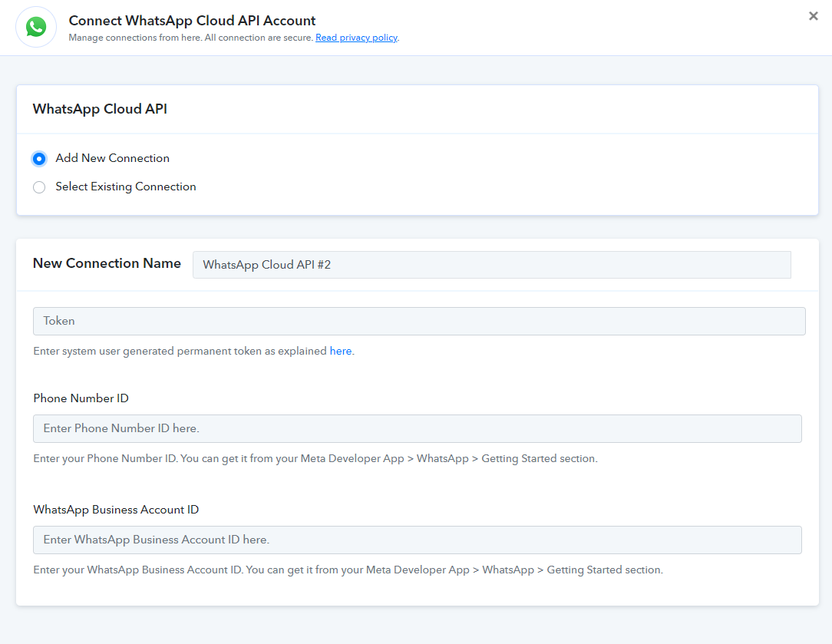Image resolution: width=832 pixels, height=644 pixels.
Task: Open the Read privacy policy link
Action: click(356, 38)
